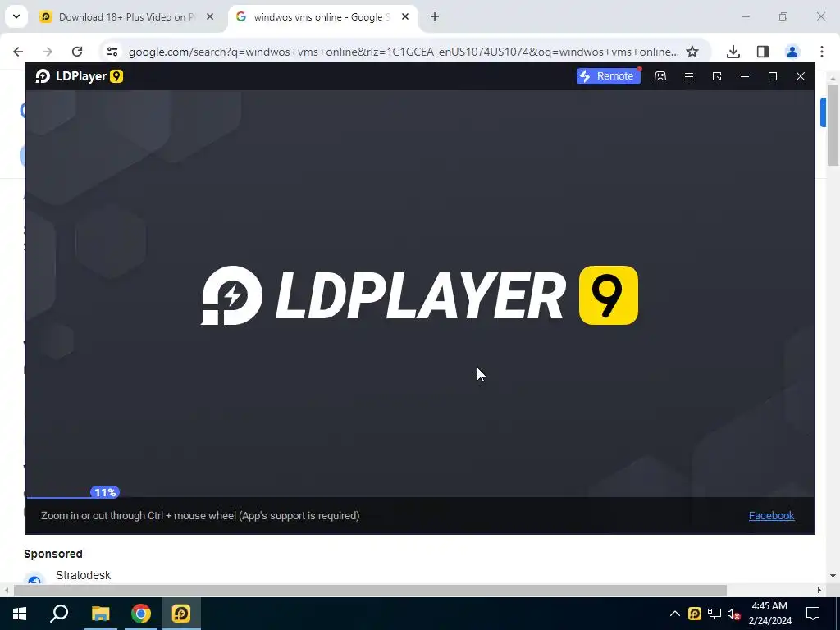Close the Download 18+ Plus Video tab
This screenshot has height=630, width=840.
coord(210,17)
